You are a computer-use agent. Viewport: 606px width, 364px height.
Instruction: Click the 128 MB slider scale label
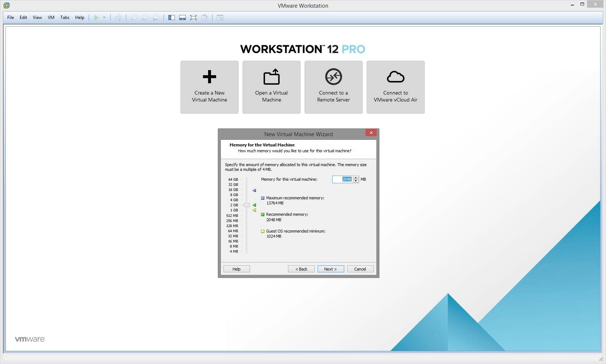click(232, 226)
